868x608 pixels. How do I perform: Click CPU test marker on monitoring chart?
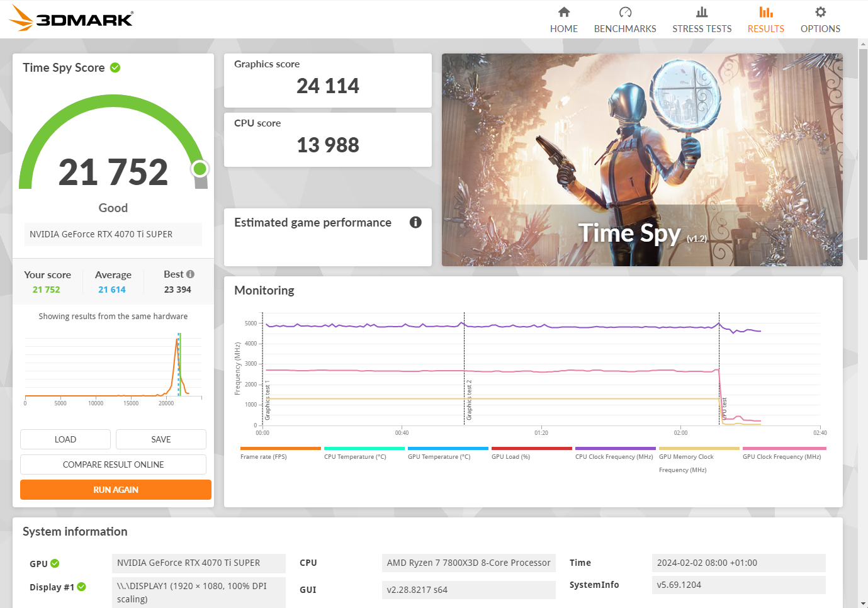click(x=724, y=408)
